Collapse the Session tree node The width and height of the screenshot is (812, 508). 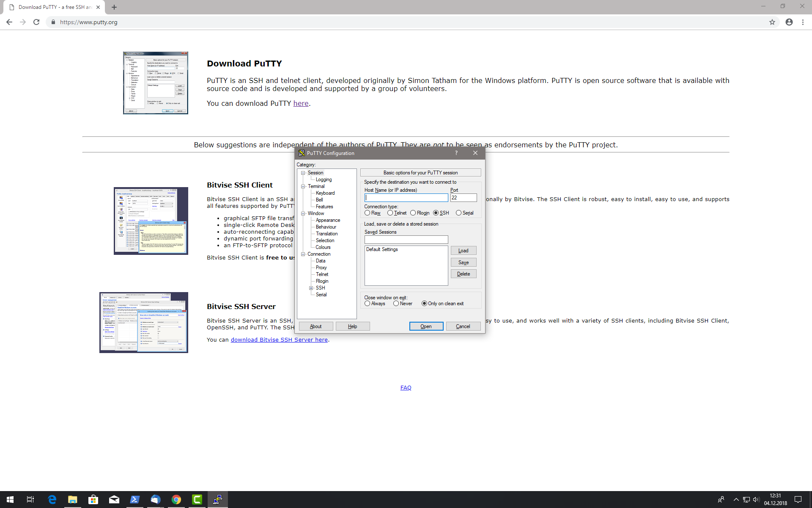pos(303,173)
